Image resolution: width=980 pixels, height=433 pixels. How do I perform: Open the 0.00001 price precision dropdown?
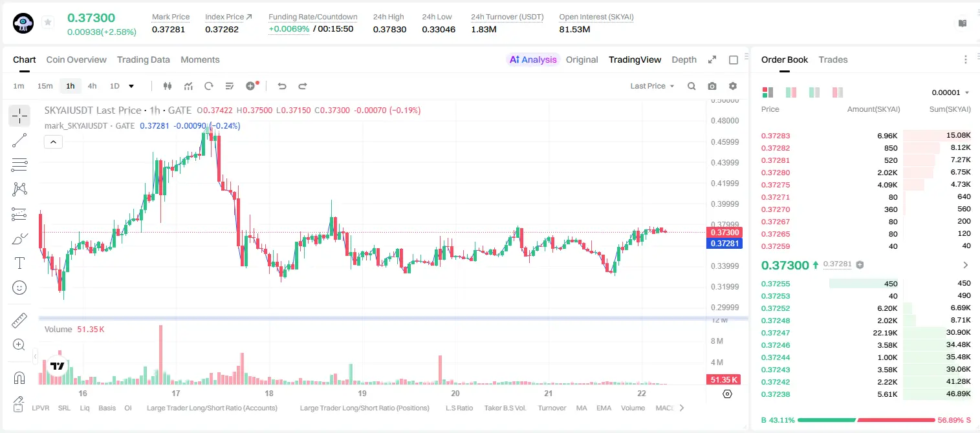(950, 92)
